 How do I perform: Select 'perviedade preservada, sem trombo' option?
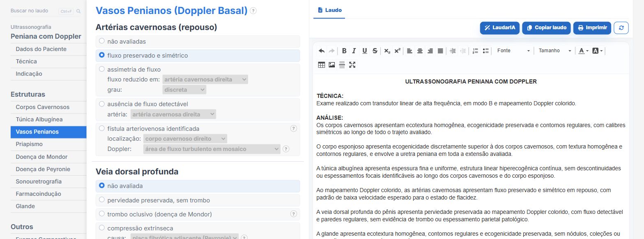[102, 200]
